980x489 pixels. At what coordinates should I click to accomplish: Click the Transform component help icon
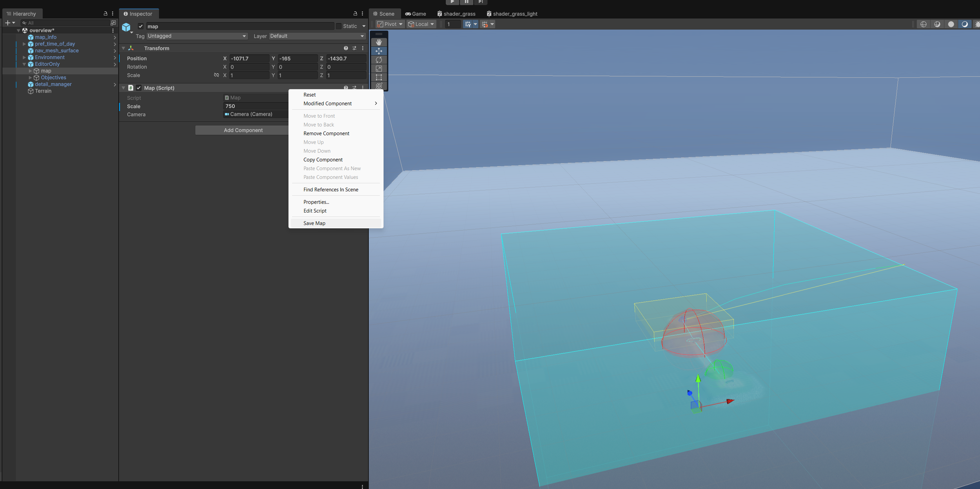pos(346,48)
